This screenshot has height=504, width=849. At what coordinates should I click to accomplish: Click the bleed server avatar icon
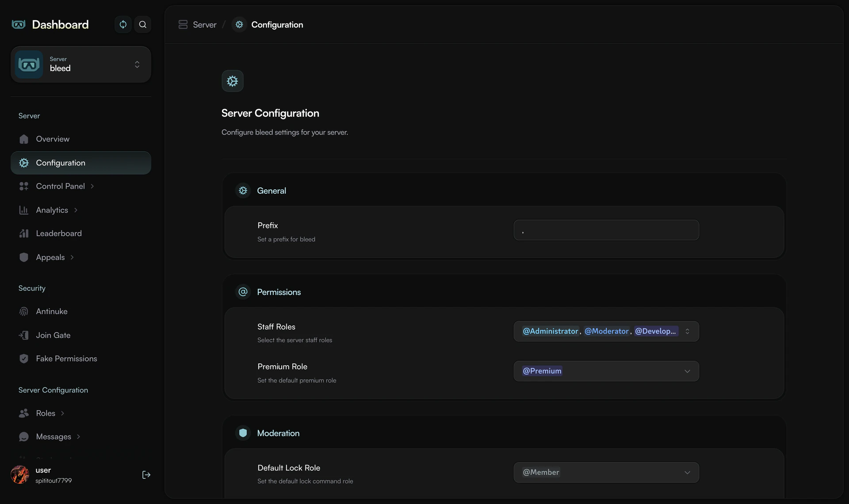(x=29, y=65)
